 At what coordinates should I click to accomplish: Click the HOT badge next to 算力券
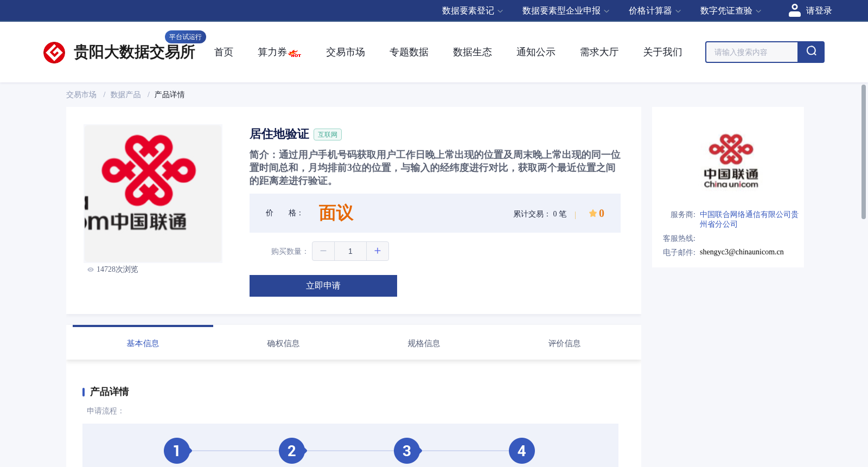tap(295, 54)
